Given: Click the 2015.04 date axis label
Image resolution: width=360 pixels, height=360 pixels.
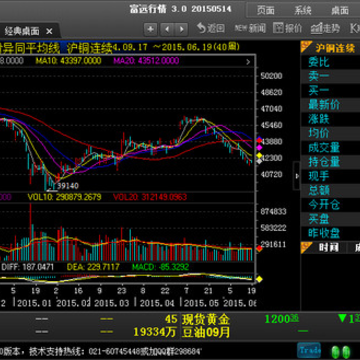Looking at the screenshot, I should point(157,303).
